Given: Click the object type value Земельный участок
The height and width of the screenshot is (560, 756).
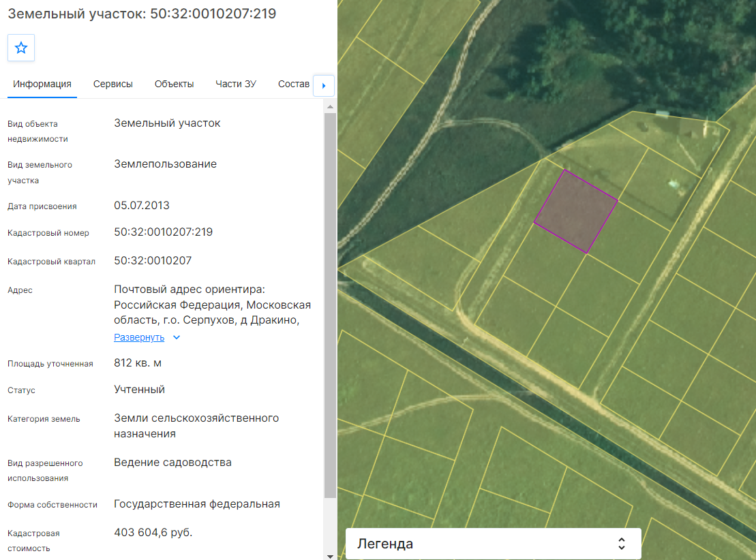Looking at the screenshot, I should 167,123.
